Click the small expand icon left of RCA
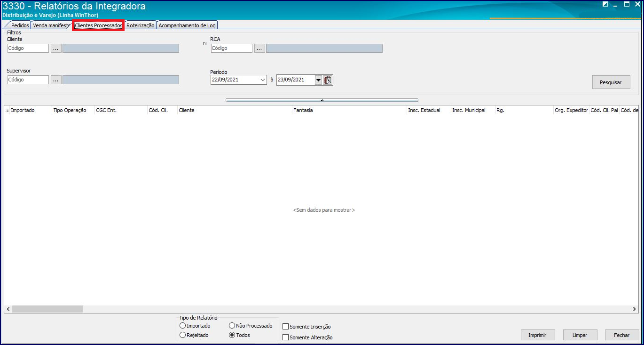The height and width of the screenshot is (345, 644). click(204, 43)
